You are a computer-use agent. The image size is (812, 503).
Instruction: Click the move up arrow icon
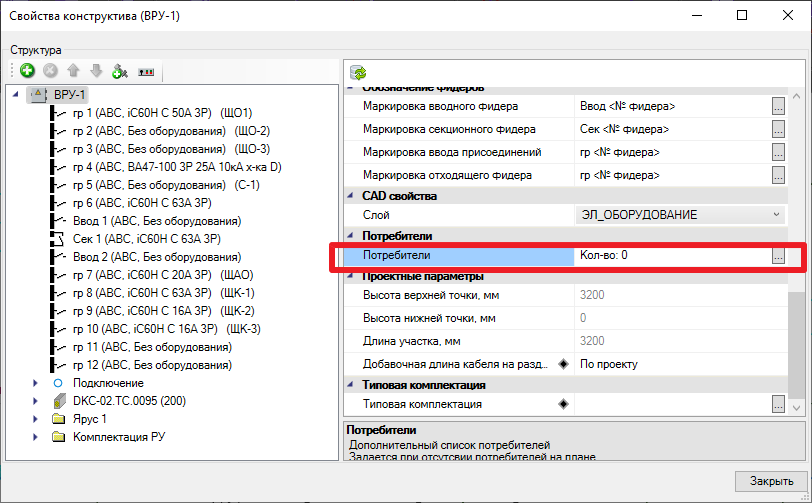(x=73, y=70)
